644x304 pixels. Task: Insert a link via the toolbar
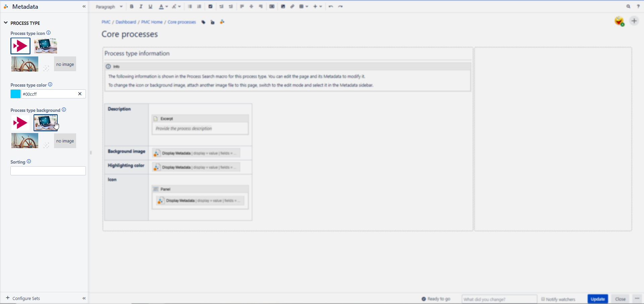pos(292,6)
